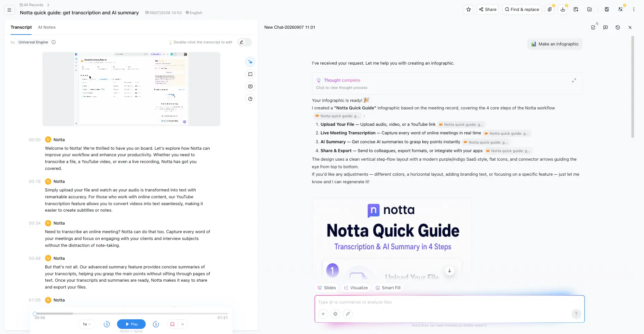This screenshot has width=644, height=334.
Task: Click the web search globe icon
Action: (336, 314)
